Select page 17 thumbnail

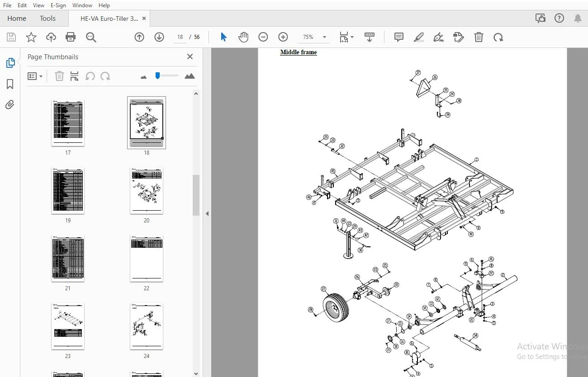[x=68, y=123]
